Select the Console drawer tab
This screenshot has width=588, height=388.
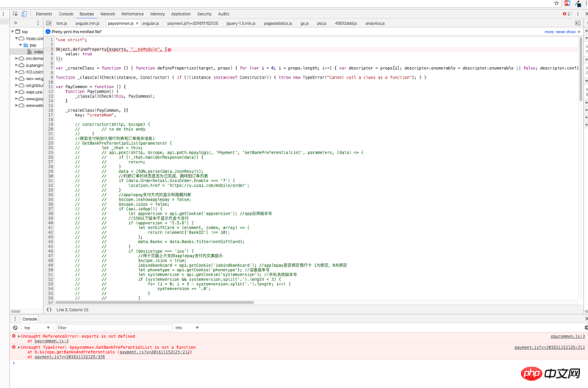pyautogui.click(x=29, y=319)
